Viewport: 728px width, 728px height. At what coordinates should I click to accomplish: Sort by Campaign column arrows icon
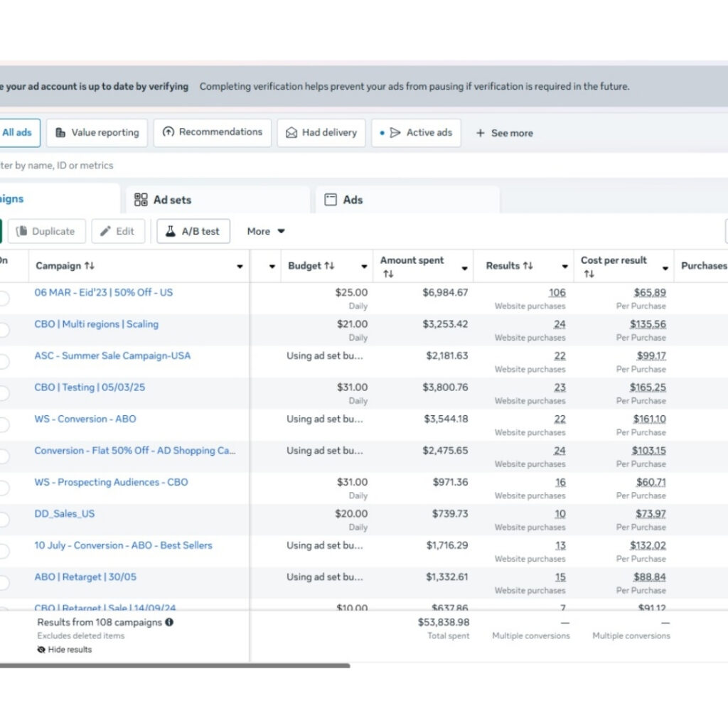(90, 266)
